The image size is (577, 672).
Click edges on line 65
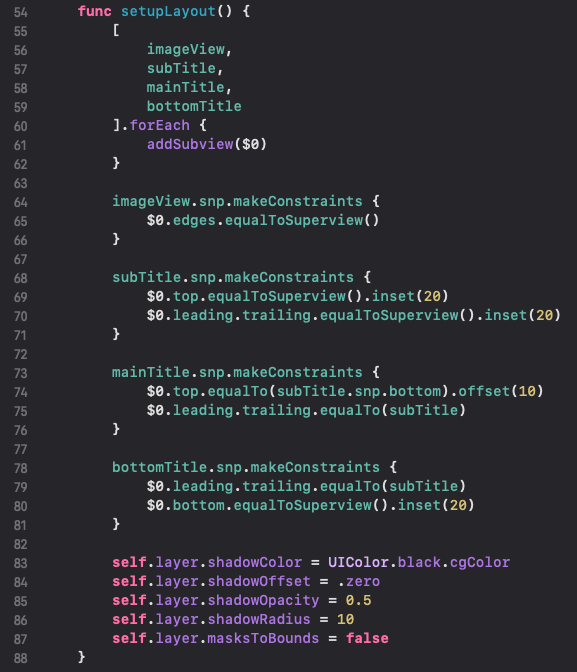coord(194,221)
